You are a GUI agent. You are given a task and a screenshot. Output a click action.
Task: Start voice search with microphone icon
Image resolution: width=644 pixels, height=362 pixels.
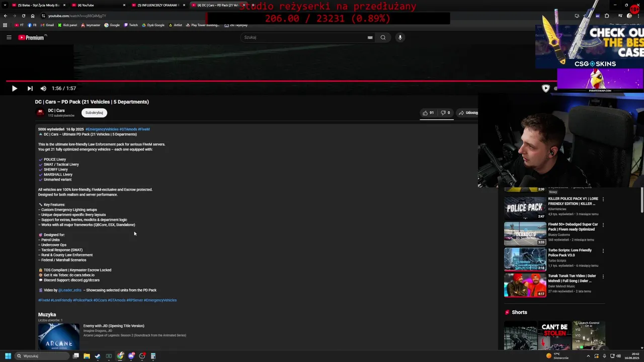[400, 37]
